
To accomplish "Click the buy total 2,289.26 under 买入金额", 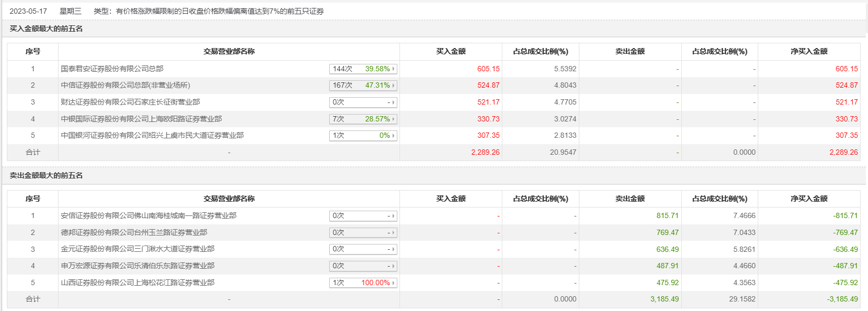I will coord(485,152).
